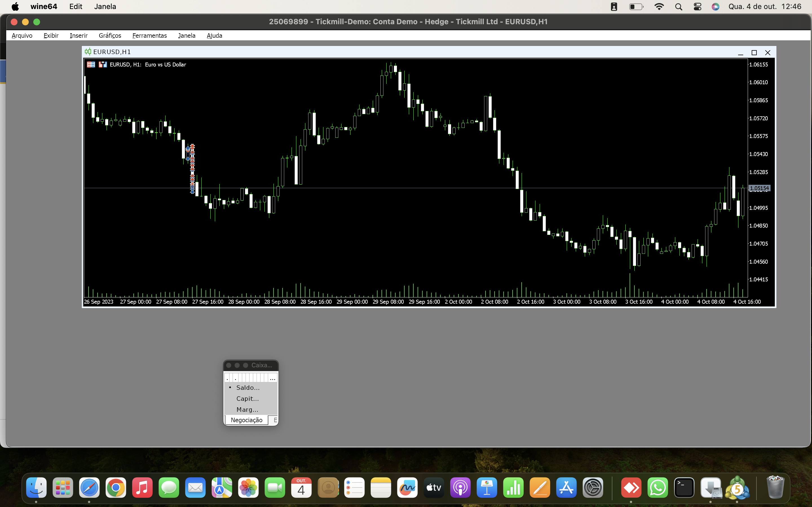Open the Terminal app from the Dock
The width and height of the screenshot is (812, 507).
(x=684, y=488)
